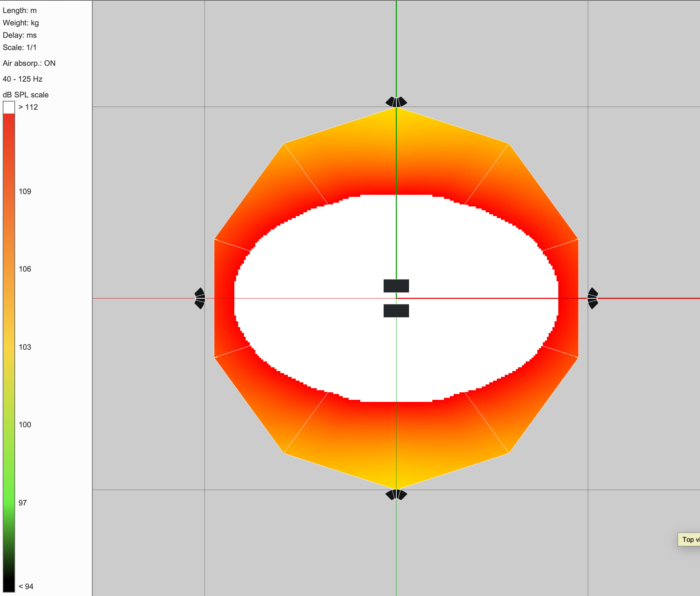Select the upper center subwoofer block
This screenshot has height=596, width=700.
(x=396, y=286)
